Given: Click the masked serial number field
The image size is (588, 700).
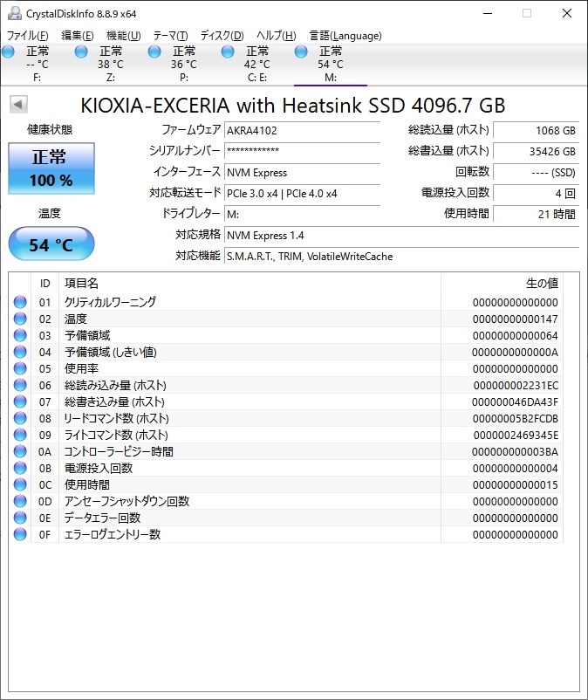Looking at the screenshot, I should pos(302,151).
